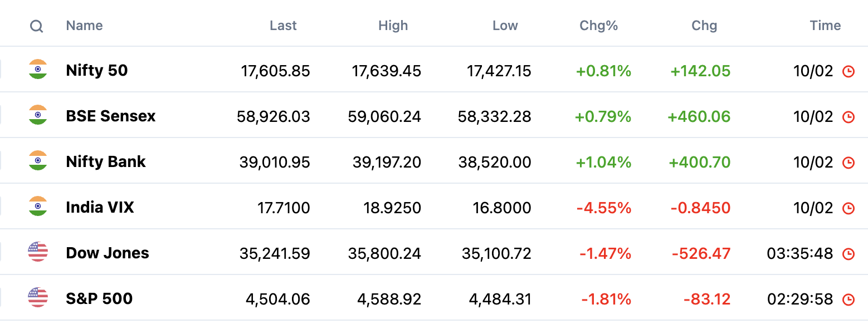Image resolution: width=868 pixels, height=324 pixels.
Task: Click the India flag beside BSE Sensex
Action: point(38,115)
